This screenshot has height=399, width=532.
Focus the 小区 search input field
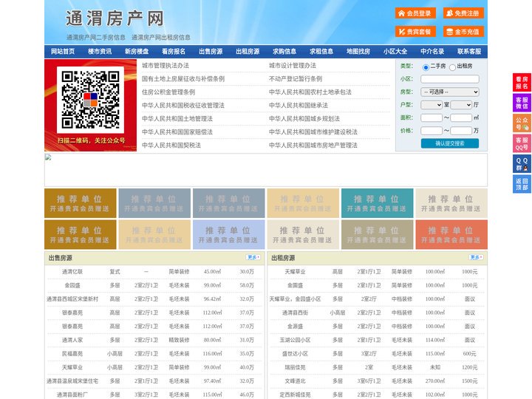click(x=450, y=79)
